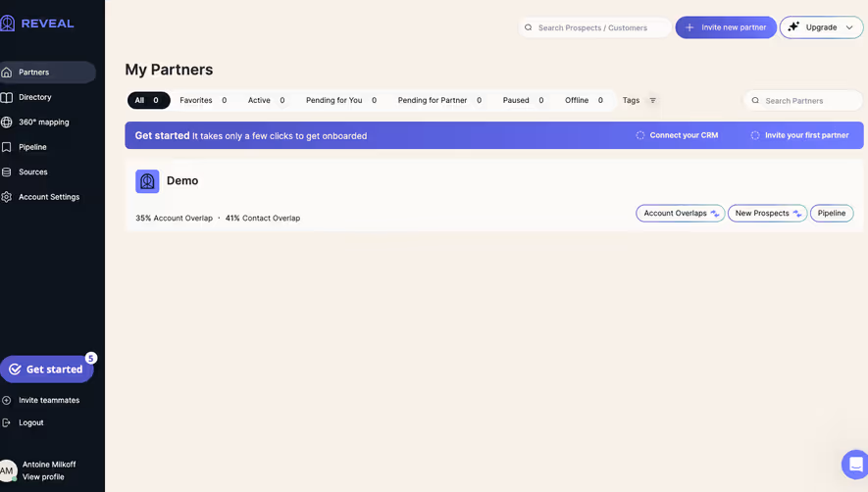
Task: Click the Tags filter label
Action: 631,100
